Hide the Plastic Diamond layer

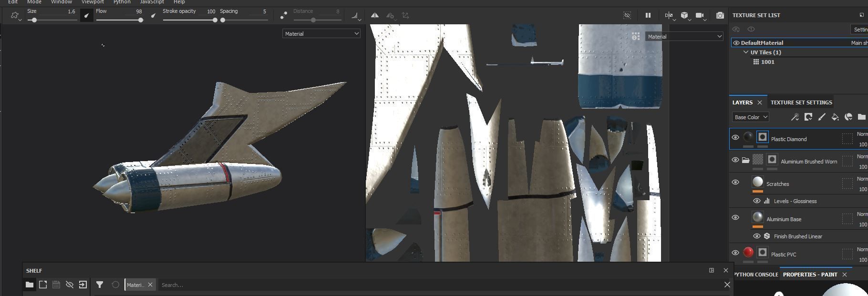(x=735, y=137)
